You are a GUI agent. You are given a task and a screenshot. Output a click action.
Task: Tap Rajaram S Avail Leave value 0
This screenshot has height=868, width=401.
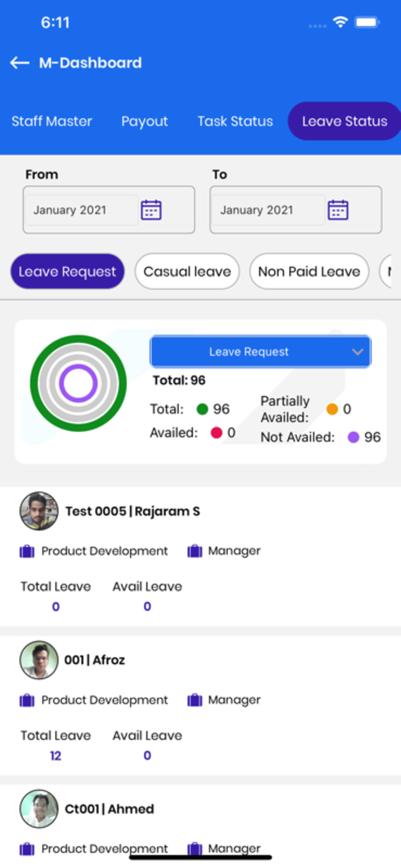click(x=147, y=606)
